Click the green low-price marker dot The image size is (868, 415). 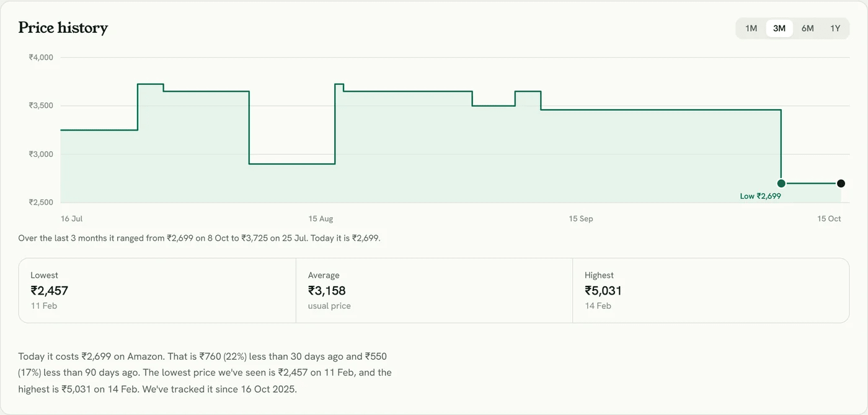coord(781,183)
